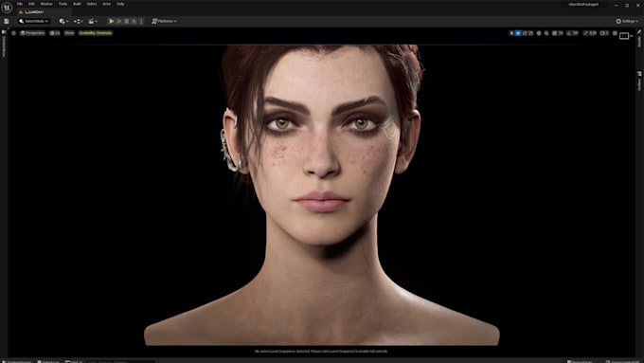This screenshot has height=363, width=644.
Task: Maximize or restore the editor window
Action: [x=627, y=5]
